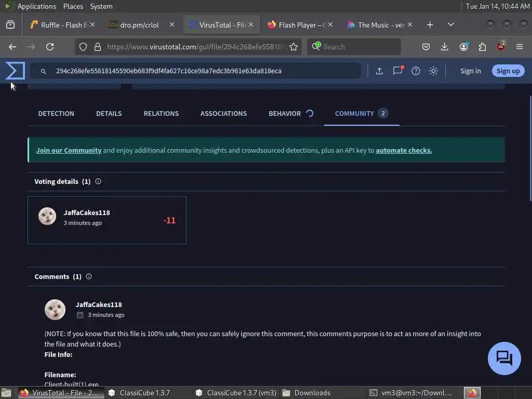Switch to the dro.pm/crlol tab
Image resolution: width=532 pixels, height=399 pixels.
click(x=139, y=25)
